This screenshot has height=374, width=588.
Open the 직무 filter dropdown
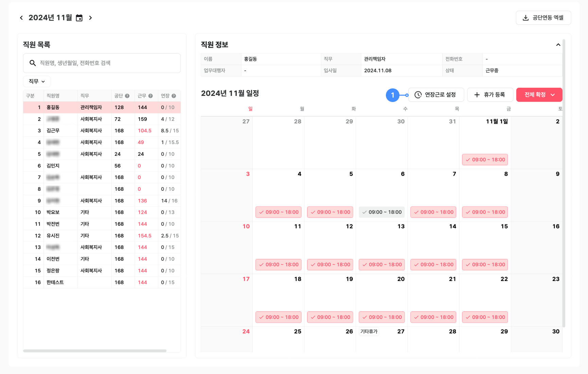point(37,82)
